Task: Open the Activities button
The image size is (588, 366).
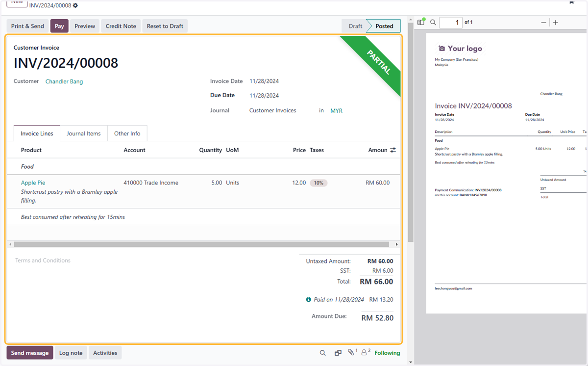Action: [105, 353]
